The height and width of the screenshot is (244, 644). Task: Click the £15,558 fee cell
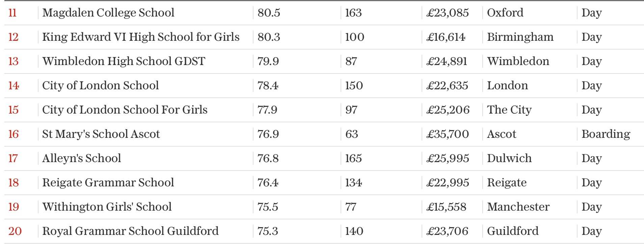pyautogui.click(x=446, y=207)
